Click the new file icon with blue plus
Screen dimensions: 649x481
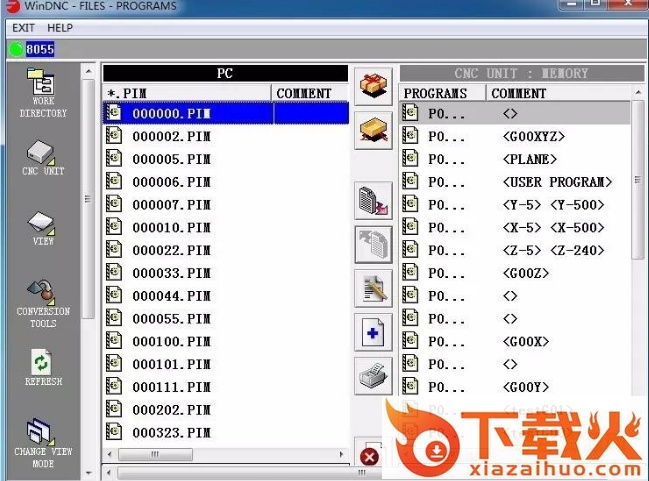(373, 332)
